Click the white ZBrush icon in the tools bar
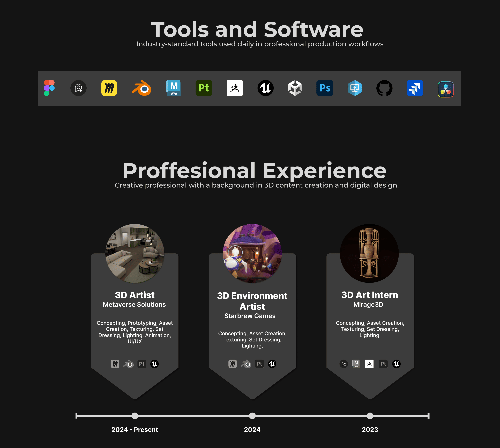Image resolution: width=500 pixels, height=448 pixels. coord(235,88)
